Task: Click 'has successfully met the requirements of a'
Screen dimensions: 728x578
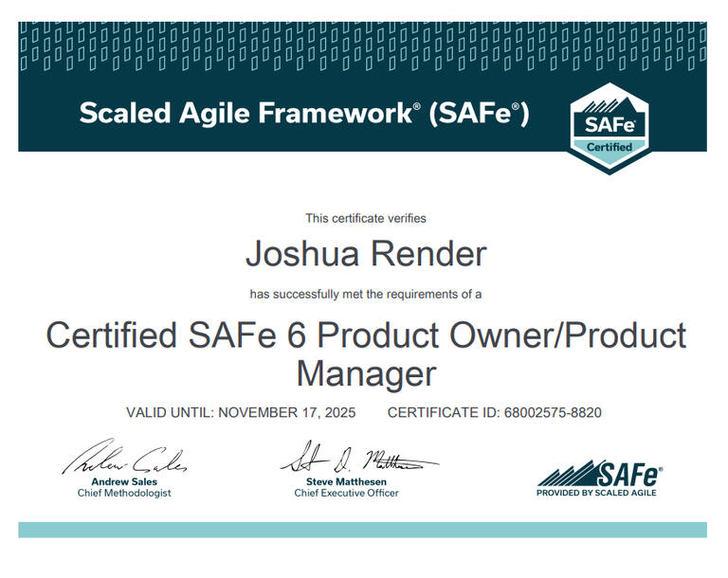Action: (x=366, y=295)
